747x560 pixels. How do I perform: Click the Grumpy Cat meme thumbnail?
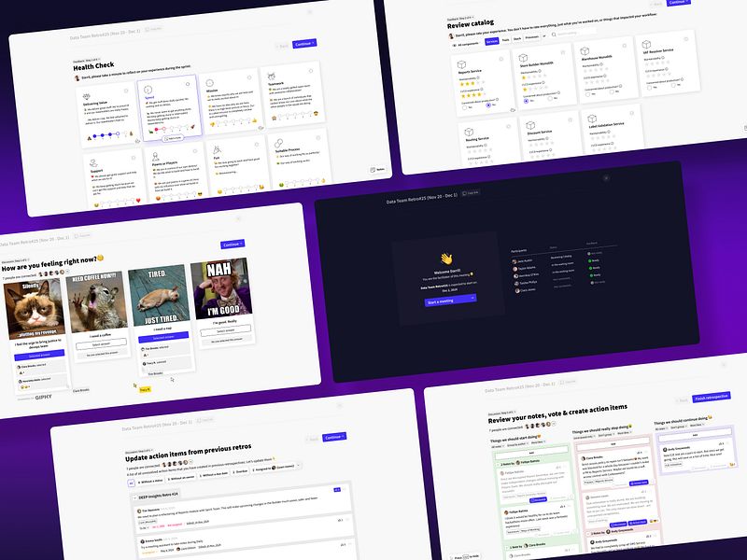coord(35,309)
